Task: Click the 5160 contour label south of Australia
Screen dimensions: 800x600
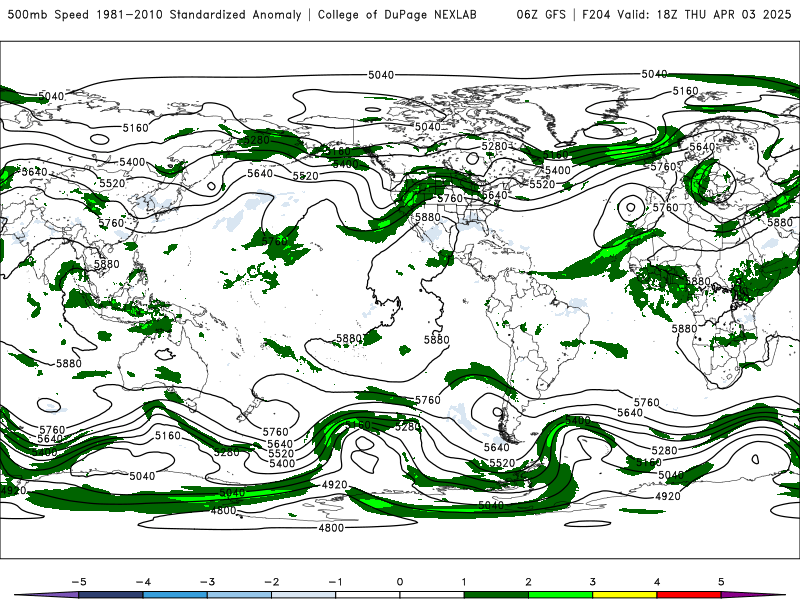Action: [168, 436]
